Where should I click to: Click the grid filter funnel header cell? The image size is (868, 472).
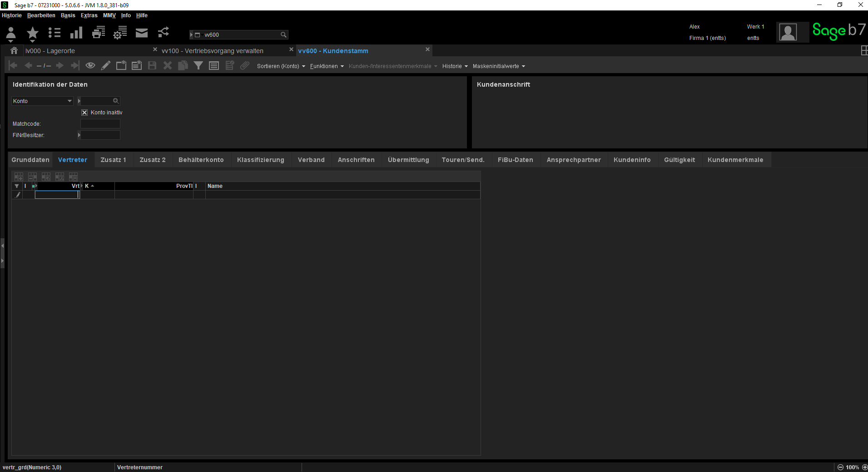(17, 186)
